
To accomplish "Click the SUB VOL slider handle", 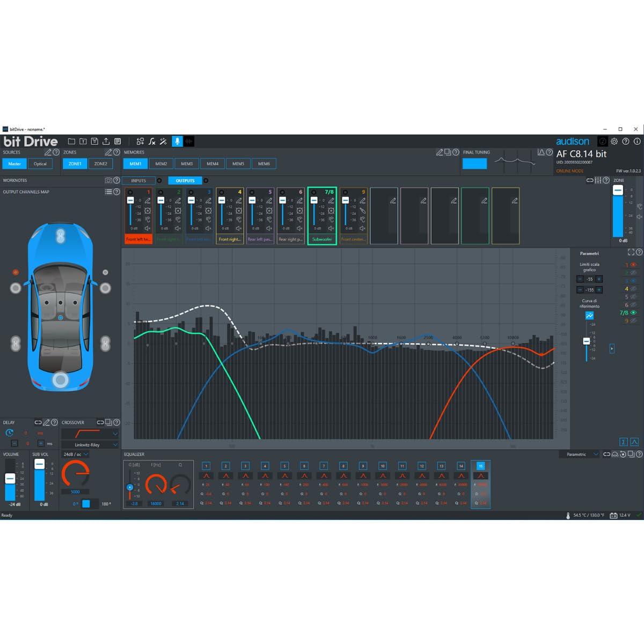I will tap(39, 465).
